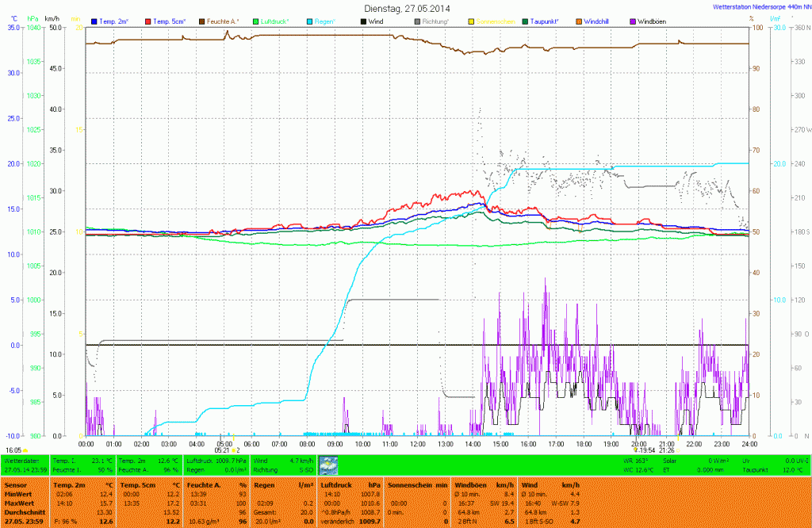
Task: Click the sunset marker at 21:26
Action: pyautogui.click(x=666, y=450)
